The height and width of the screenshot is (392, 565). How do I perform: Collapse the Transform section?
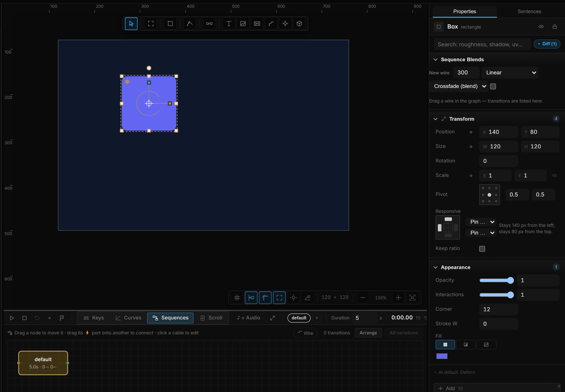(x=435, y=119)
